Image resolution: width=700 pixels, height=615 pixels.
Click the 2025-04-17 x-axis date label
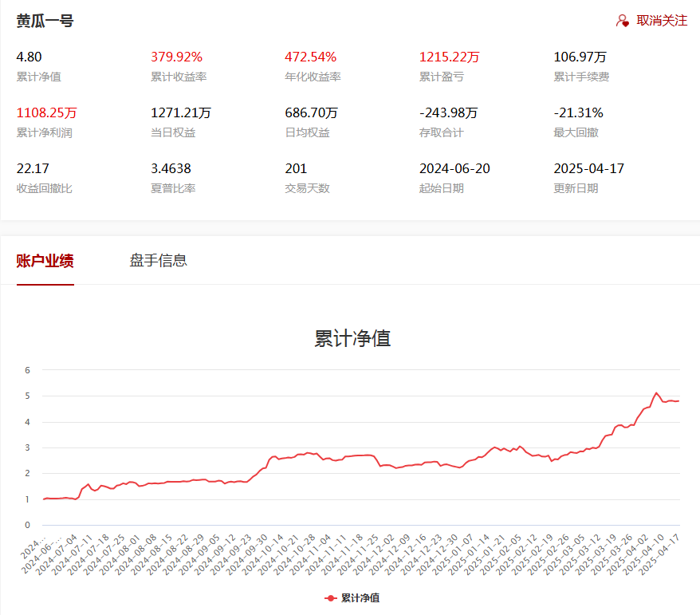click(659, 554)
